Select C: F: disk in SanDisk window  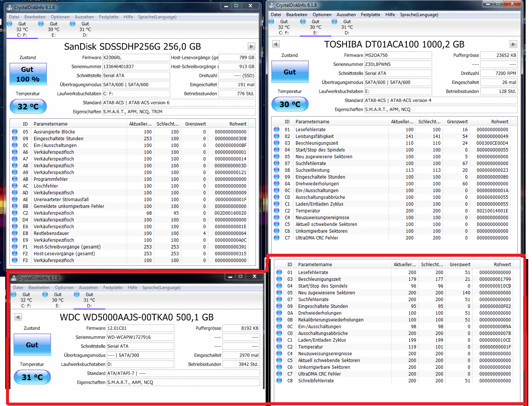[22, 29]
